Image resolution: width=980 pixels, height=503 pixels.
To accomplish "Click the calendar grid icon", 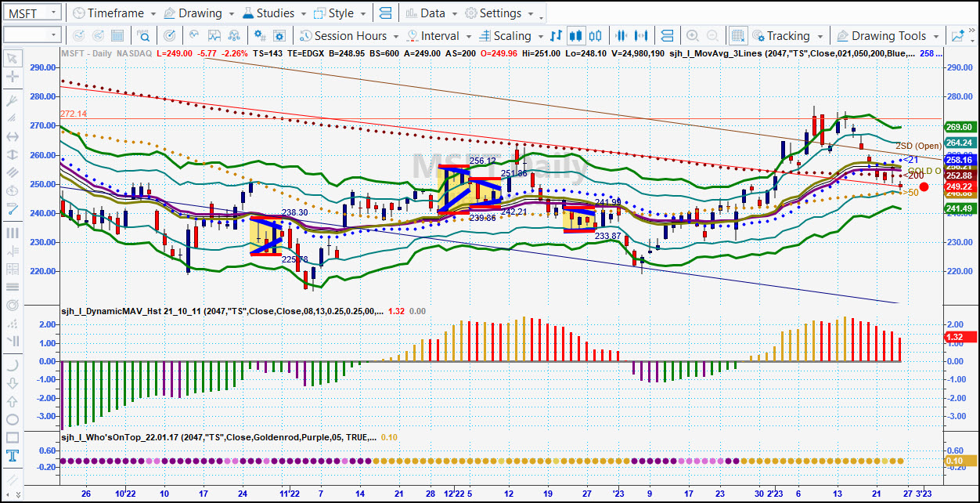I will [x=117, y=36].
